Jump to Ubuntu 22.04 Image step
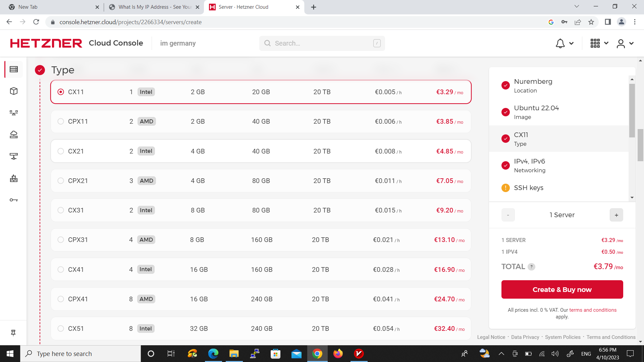 [x=559, y=112]
